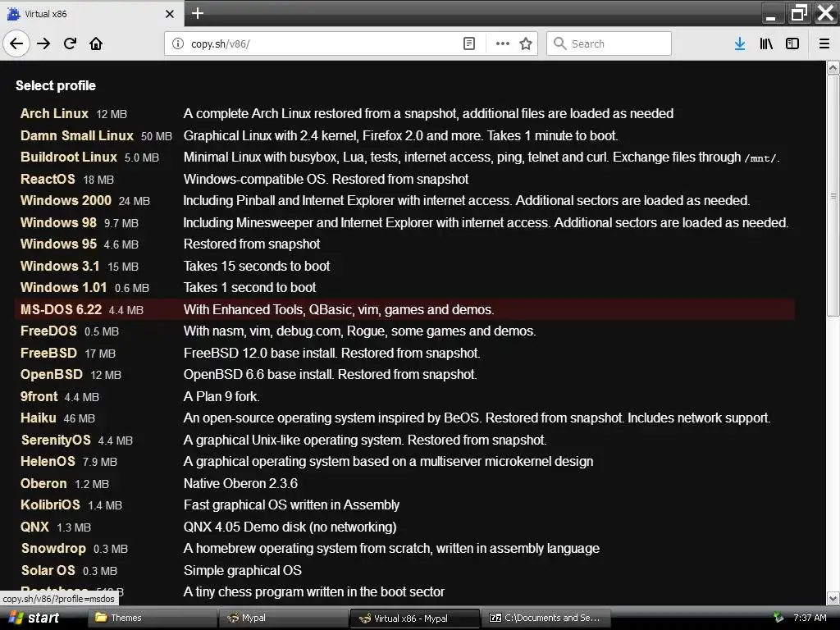Click into the Search box
The height and width of the screenshot is (630, 840).
tap(609, 43)
